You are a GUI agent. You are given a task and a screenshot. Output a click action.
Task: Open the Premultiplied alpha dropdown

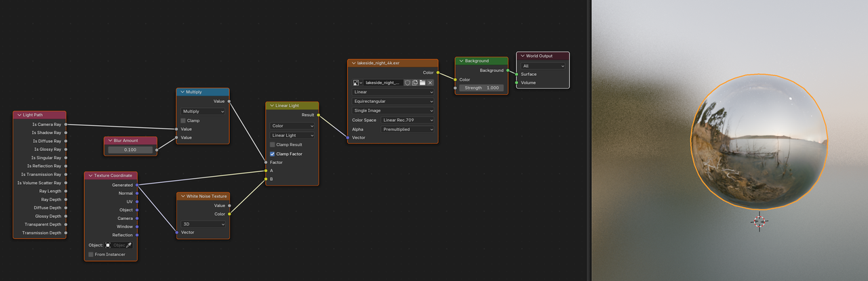(x=407, y=129)
